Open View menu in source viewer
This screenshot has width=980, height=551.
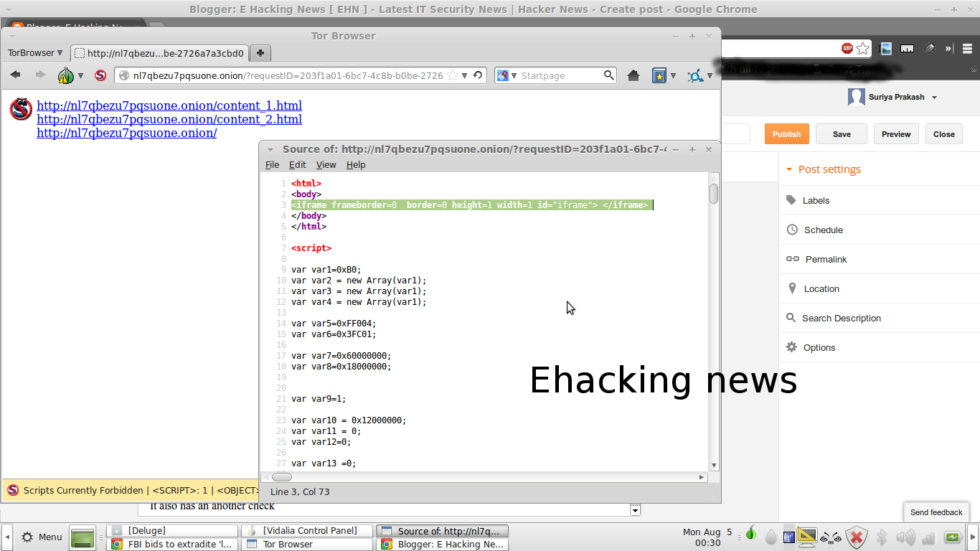pyautogui.click(x=326, y=164)
